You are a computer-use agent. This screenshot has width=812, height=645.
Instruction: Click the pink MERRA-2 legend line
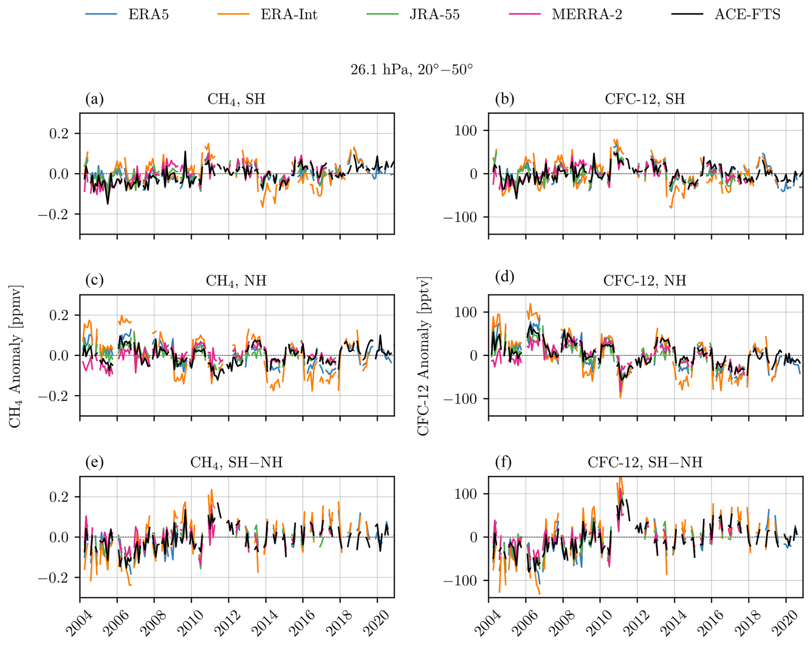pos(524,14)
